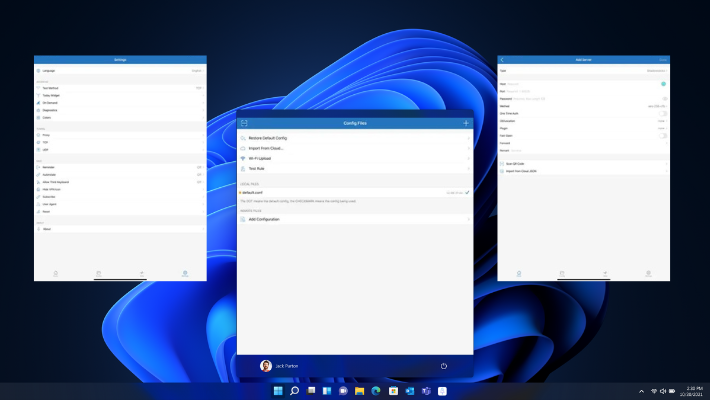The width and height of the screenshot is (710, 400).
Task: Switch to Home tab in Add Server window
Action: coord(519,274)
